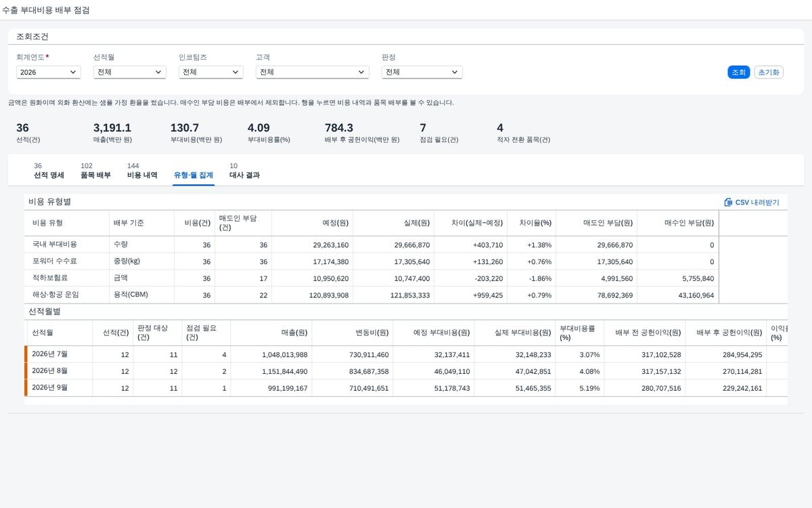
Task: Click the CSV download icon
Action: pyautogui.click(x=728, y=203)
